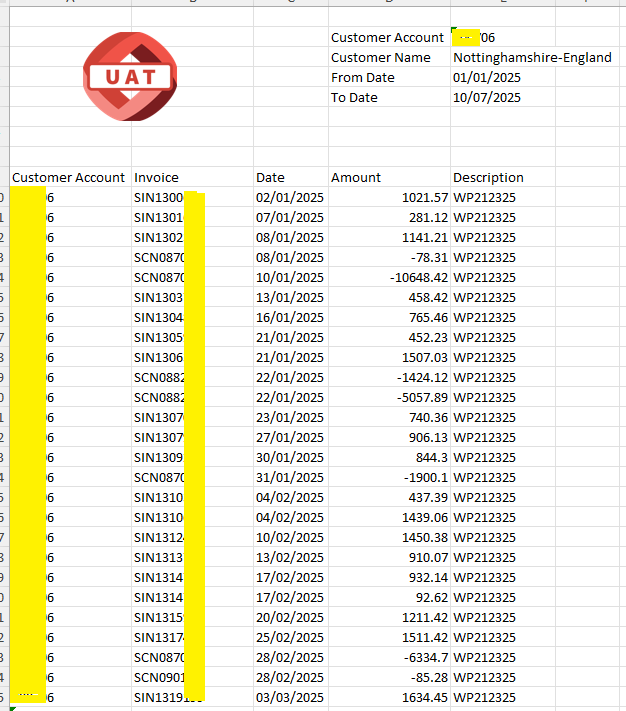The height and width of the screenshot is (711, 626).
Task: Click the date cell 27/01/2025
Action: coord(290,437)
